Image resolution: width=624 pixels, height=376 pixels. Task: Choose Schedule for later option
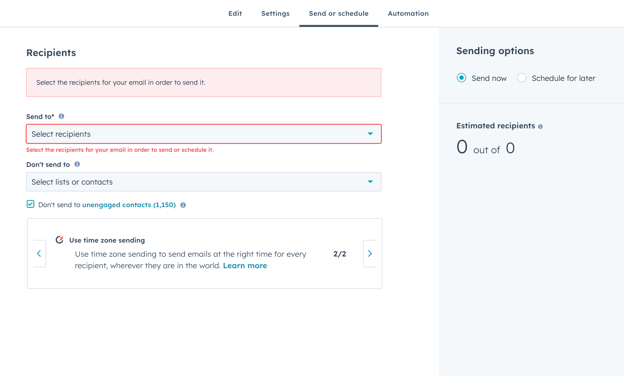[x=521, y=78]
